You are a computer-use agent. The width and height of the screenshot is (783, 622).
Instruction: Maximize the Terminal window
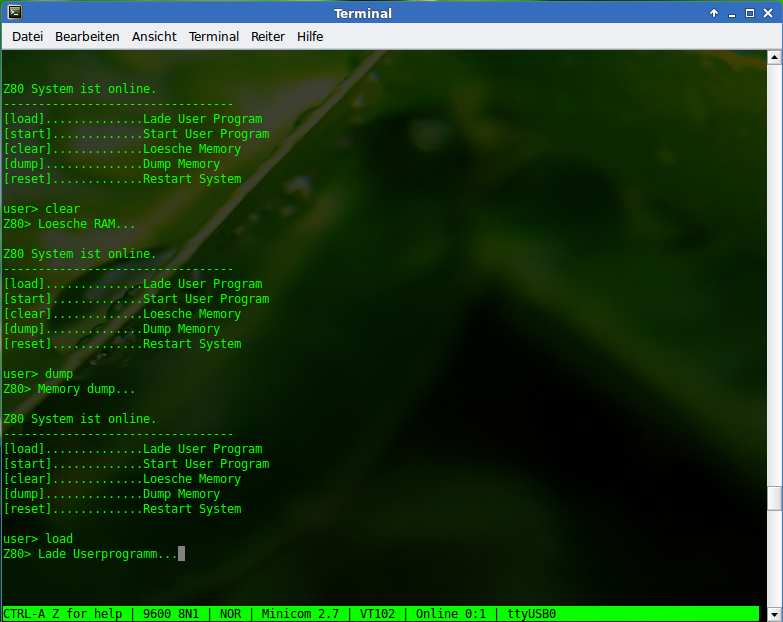coord(750,13)
